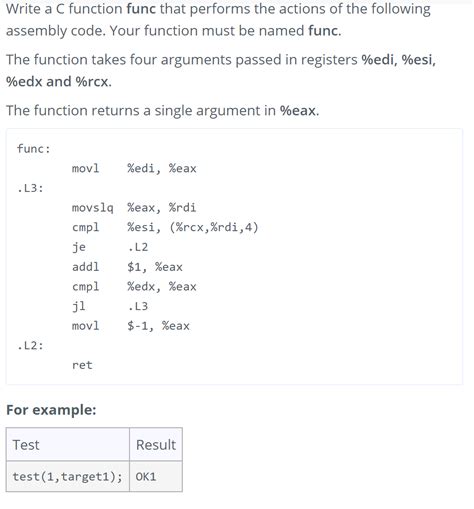474x509 pixels.
Task: Click the cmpl %esi, (%rcx,%rdi,4) line
Action: pyautogui.click(x=165, y=227)
